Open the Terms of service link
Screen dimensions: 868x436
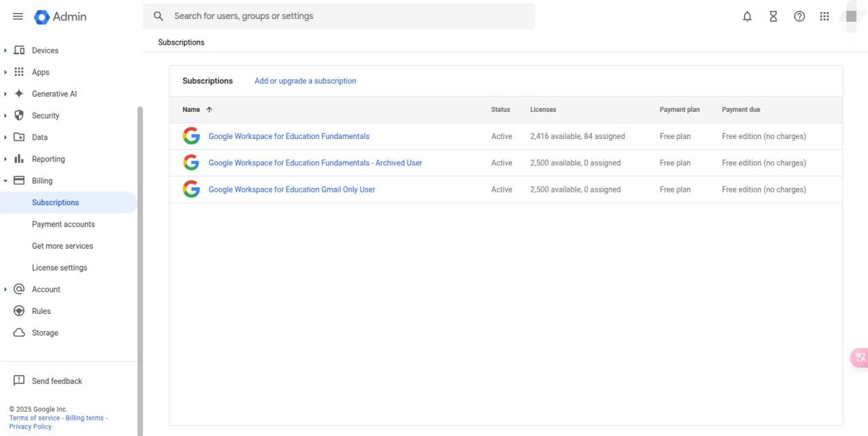(34, 418)
